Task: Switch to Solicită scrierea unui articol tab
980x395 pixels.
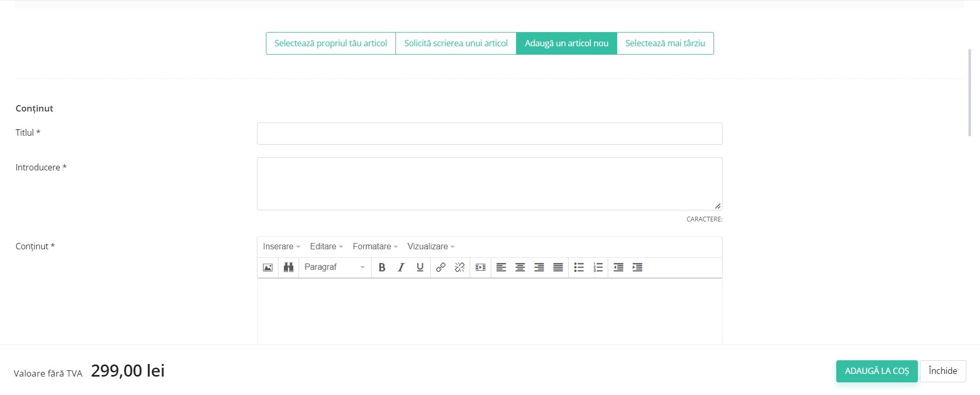Action: click(x=456, y=43)
